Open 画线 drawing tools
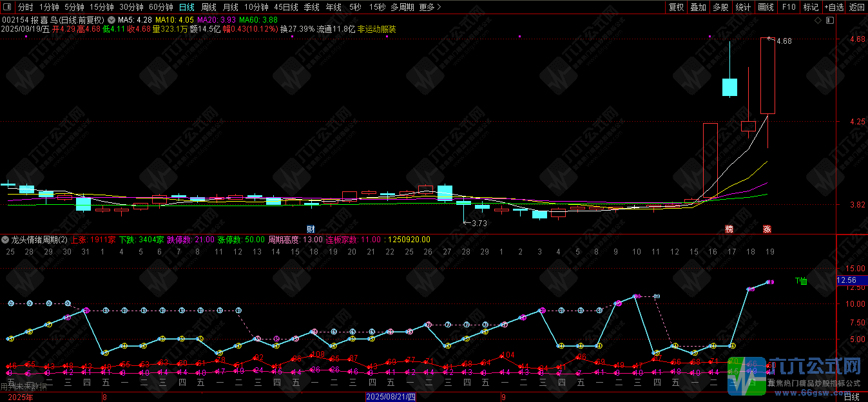Viewport: 868px width, 402px height. click(766, 7)
